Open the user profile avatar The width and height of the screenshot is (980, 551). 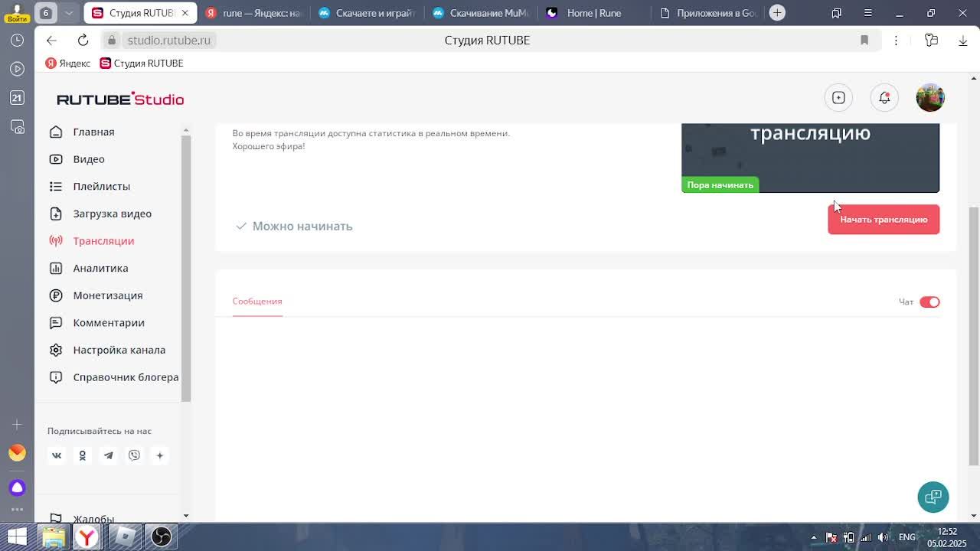point(930,98)
